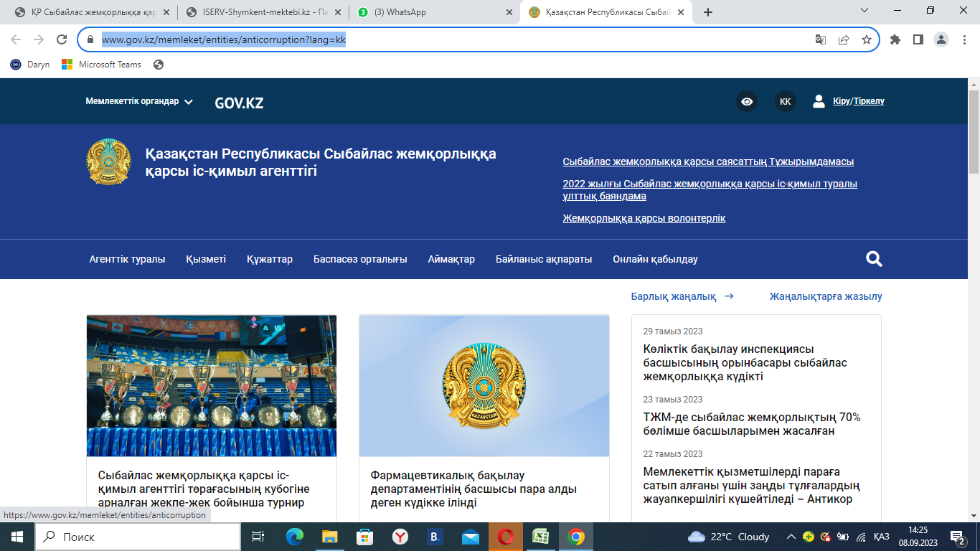
Task: Open Chrome extensions puzzle icon
Action: [x=895, y=40]
